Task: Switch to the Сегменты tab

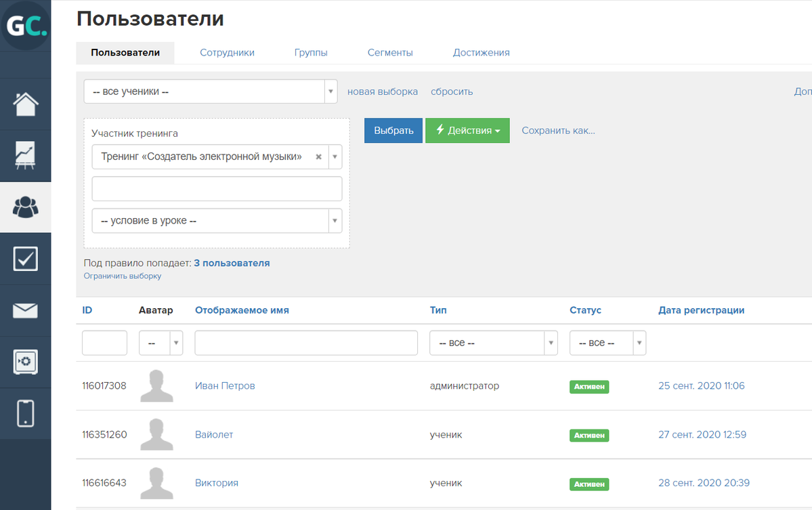Action: [390, 53]
